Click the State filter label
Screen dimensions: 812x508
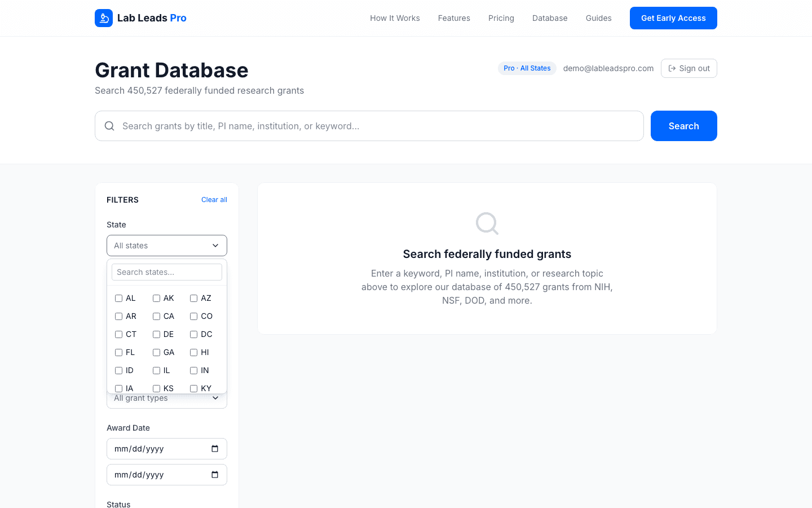click(x=116, y=225)
